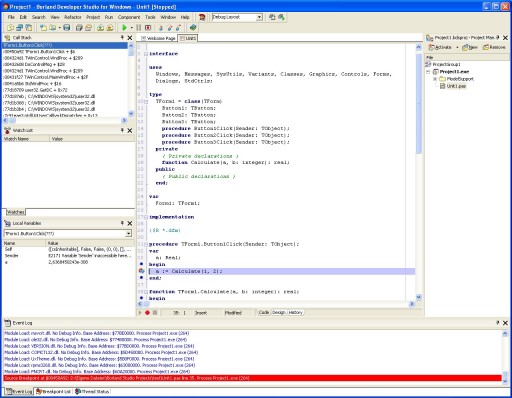Collapse the Project1.exe tree node
Viewport: 512px width, 398px height.
pyautogui.click(x=428, y=72)
